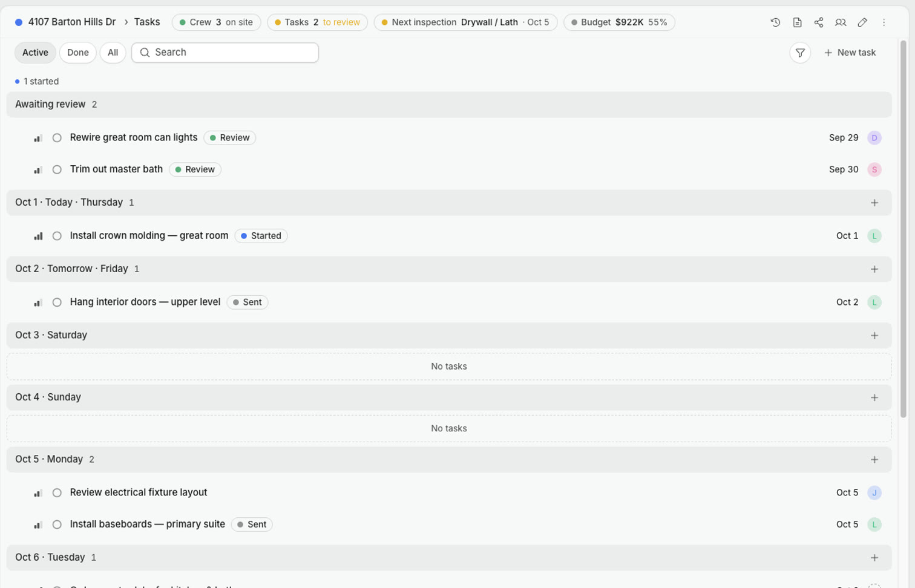
Task: Go to 4107 Barton Hills Dr breadcrumb
Action: point(72,22)
